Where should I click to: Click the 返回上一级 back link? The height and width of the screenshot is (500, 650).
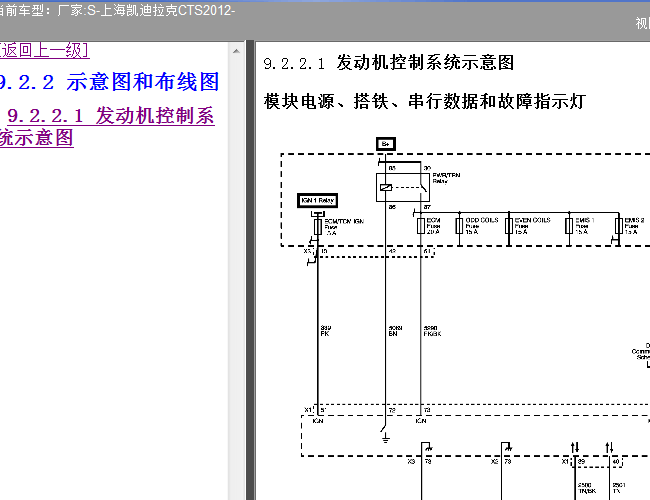pyautogui.click(x=44, y=50)
